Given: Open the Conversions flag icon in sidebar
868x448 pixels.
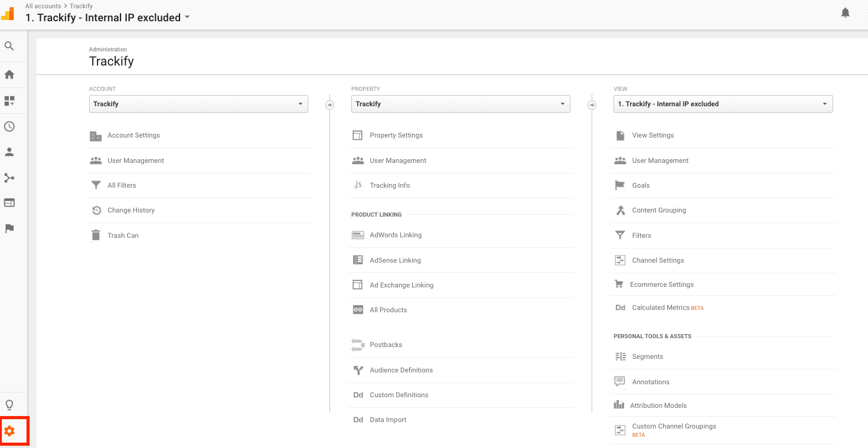Looking at the screenshot, I should (x=9, y=228).
